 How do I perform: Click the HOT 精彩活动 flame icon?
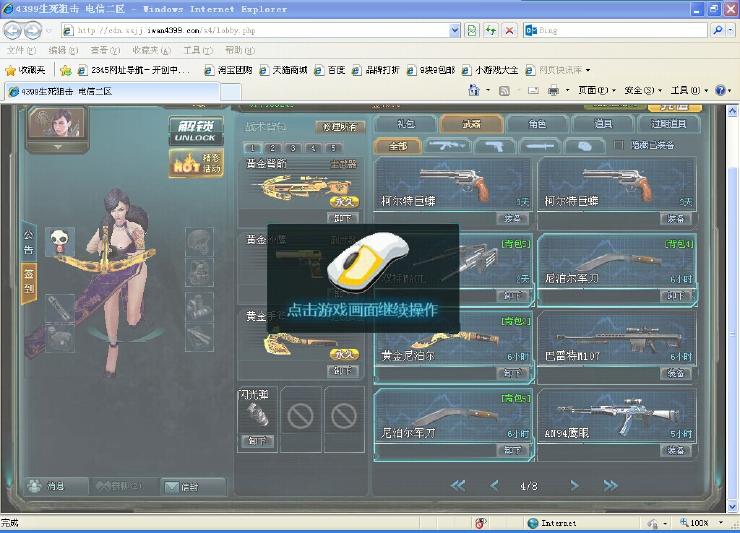pos(196,163)
